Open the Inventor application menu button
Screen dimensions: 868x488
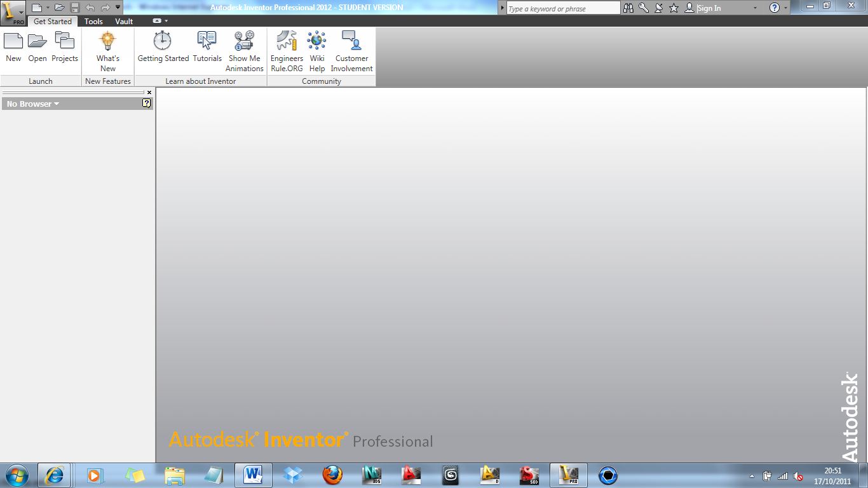[x=13, y=12]
